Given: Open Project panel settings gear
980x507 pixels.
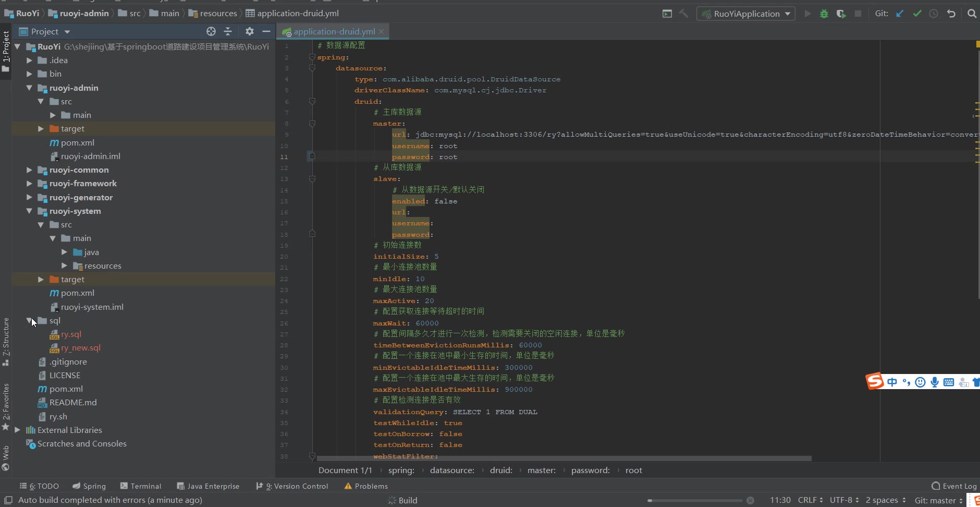Looking at the screenshot, I should tap(250, 31).
